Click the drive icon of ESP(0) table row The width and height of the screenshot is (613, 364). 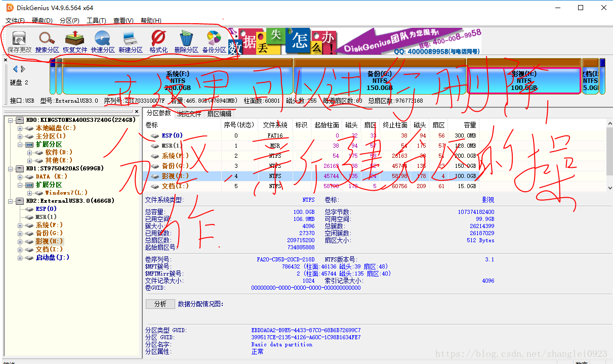[155, 135]
